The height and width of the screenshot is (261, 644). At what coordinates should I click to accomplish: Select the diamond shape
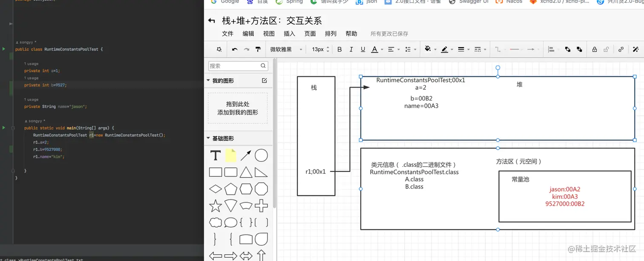click(216, 189)
